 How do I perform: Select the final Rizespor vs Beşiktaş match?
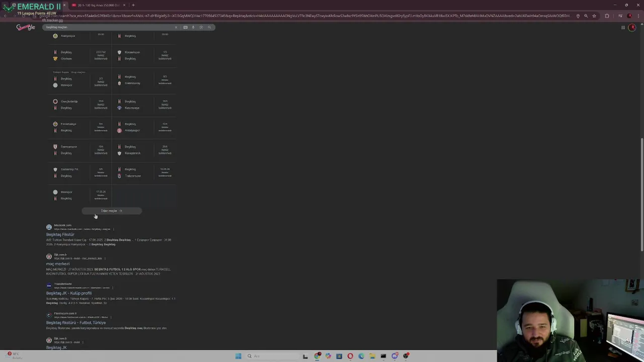(x=80, y=195)
